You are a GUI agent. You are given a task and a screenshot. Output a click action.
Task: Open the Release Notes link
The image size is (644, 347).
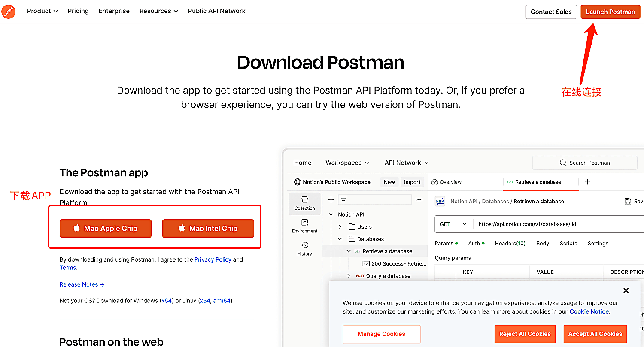pyautogui.click(x=82, y=284)
